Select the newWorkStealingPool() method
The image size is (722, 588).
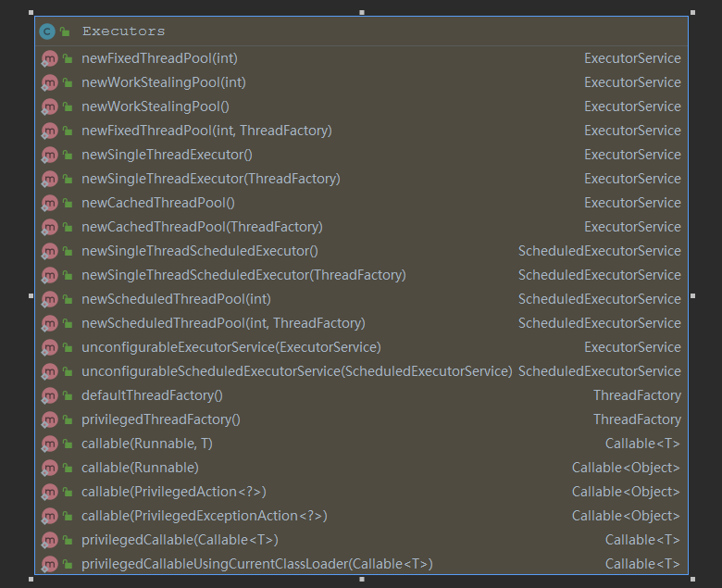coord(156,106)
